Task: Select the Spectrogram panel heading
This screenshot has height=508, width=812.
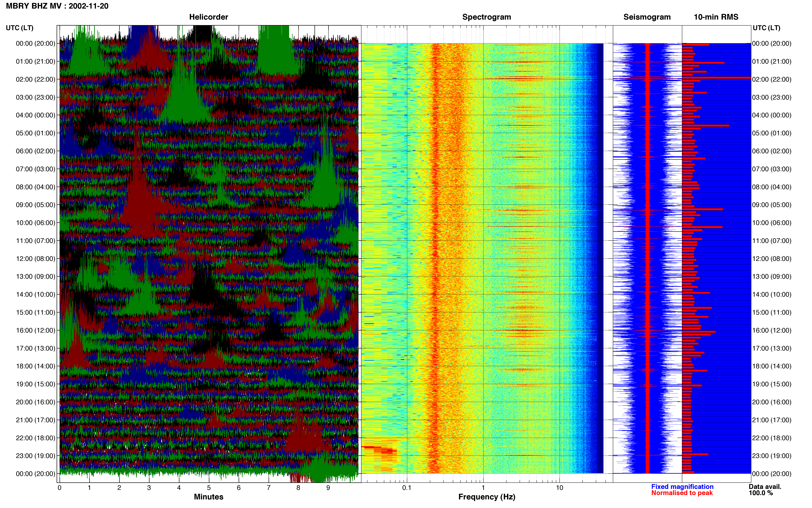Action: [x=487, y=17]
